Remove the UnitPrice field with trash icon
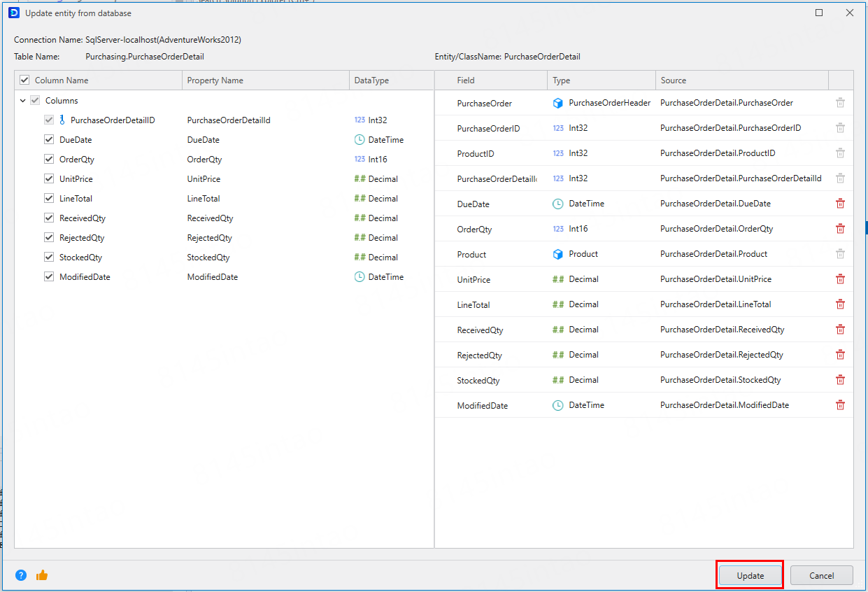This screenshot has height=592, width=868. pyautogui.click(x=840, y=279)
